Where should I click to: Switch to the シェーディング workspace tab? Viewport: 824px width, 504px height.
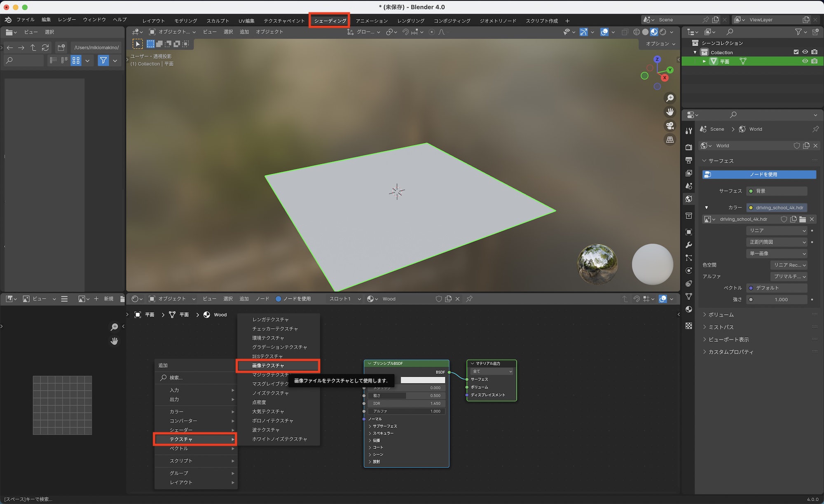pos(330,21)
